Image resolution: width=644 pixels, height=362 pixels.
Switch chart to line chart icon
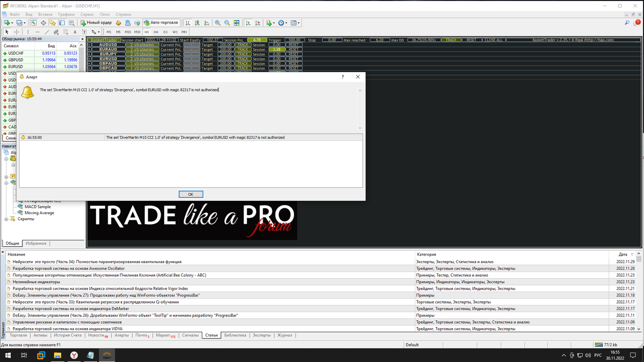point(207,22)
